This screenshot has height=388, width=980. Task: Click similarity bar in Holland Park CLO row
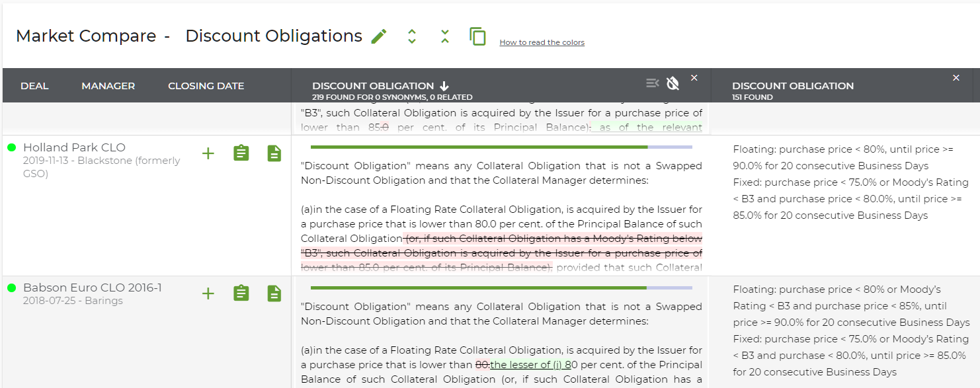[x=501, y=147]
